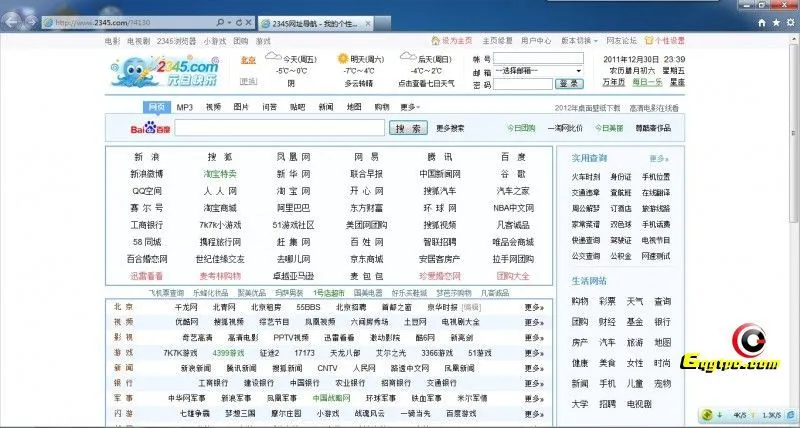The image size is (800, 428).
Task: Click the 搜索 search button
Action: [408, 128]
